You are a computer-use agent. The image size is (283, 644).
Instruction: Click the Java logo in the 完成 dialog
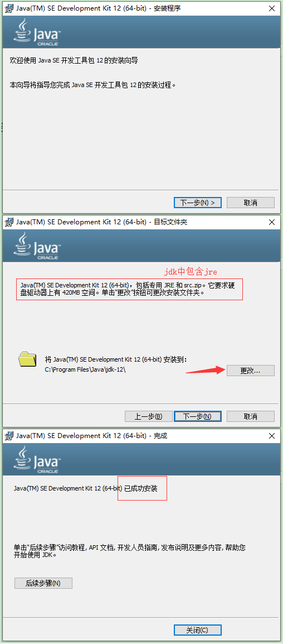(x=37, y=459)
